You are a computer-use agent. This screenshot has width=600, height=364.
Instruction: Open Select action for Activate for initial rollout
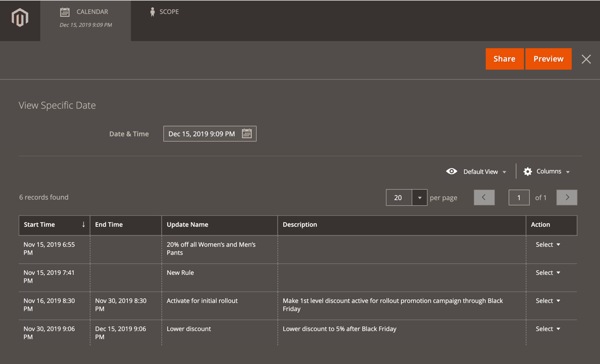(x=548, y=301)
